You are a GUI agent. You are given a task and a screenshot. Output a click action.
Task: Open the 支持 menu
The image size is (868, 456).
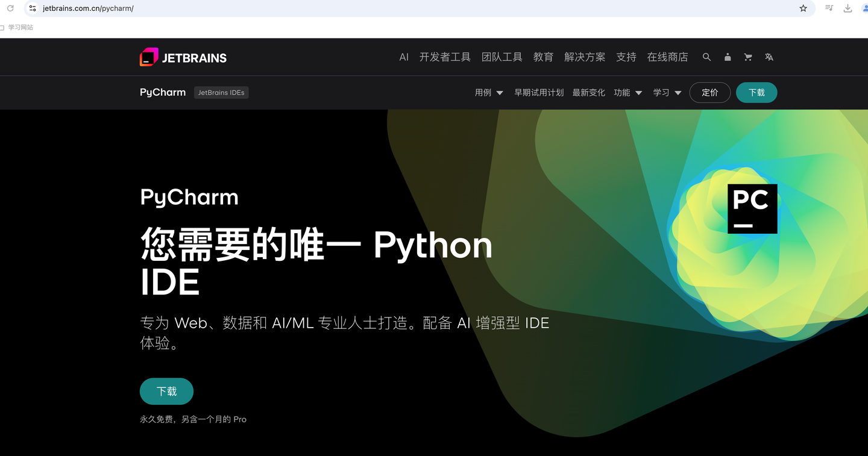[x=626, y=57]
